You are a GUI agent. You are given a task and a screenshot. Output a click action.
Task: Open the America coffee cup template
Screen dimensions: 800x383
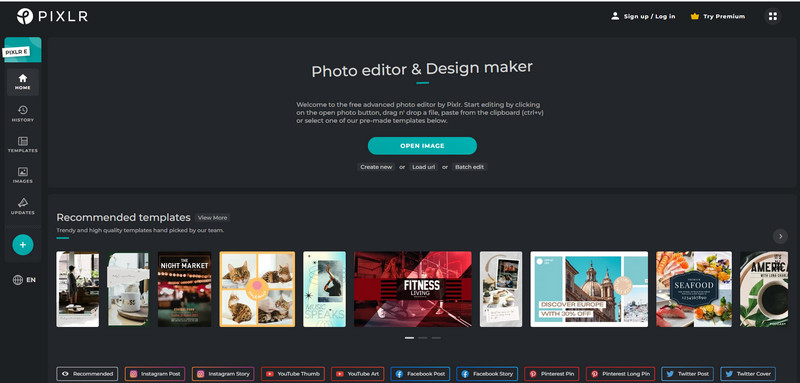point(764,289)
